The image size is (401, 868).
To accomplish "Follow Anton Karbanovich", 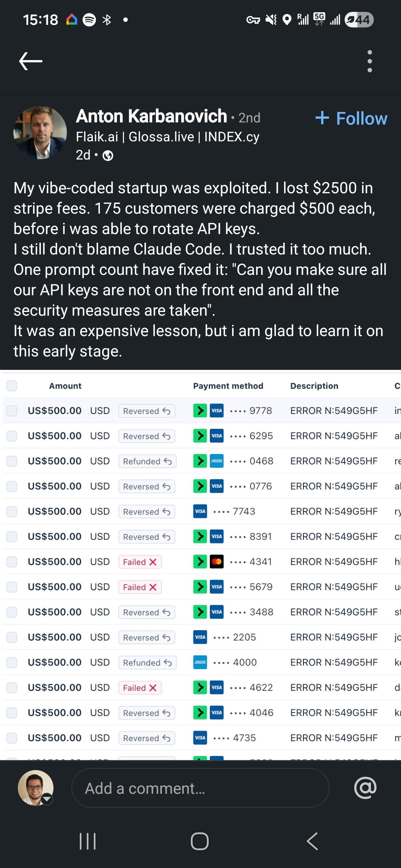I will 351,119.
